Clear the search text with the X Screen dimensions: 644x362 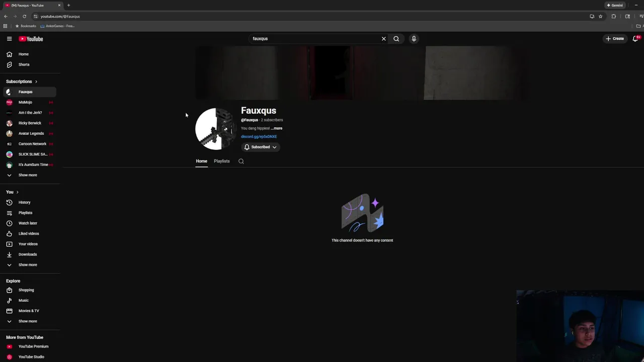tap(384, 39)
